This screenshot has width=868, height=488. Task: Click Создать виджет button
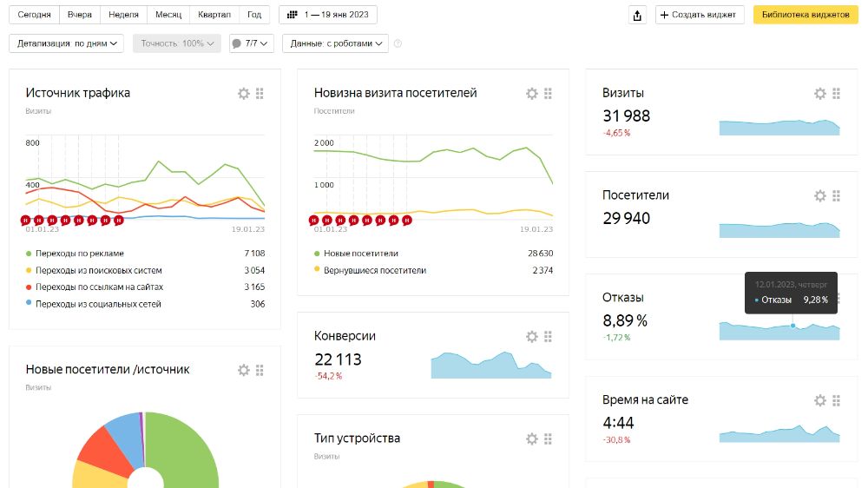pos(700,15)
